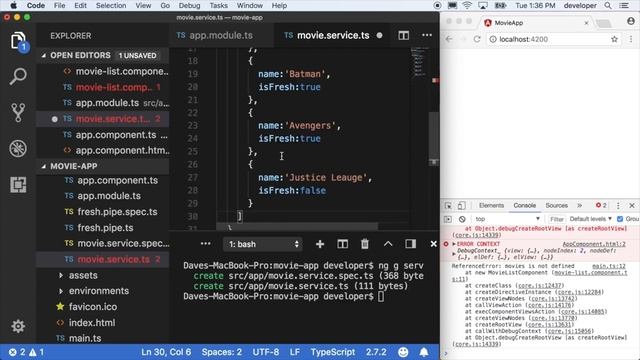Open the terminal selector '1: bash' dropdown
The image size is (640, 360).
(x=263, y=244)
